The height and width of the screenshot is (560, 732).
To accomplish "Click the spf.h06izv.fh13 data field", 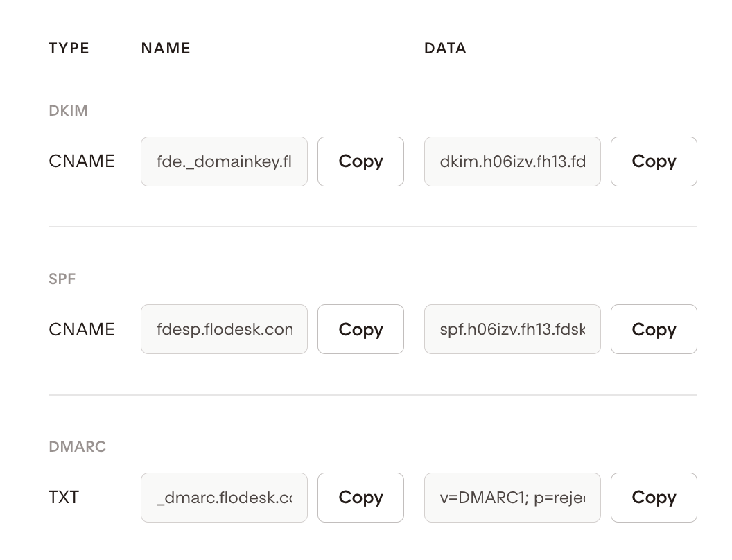I will 512,329.
